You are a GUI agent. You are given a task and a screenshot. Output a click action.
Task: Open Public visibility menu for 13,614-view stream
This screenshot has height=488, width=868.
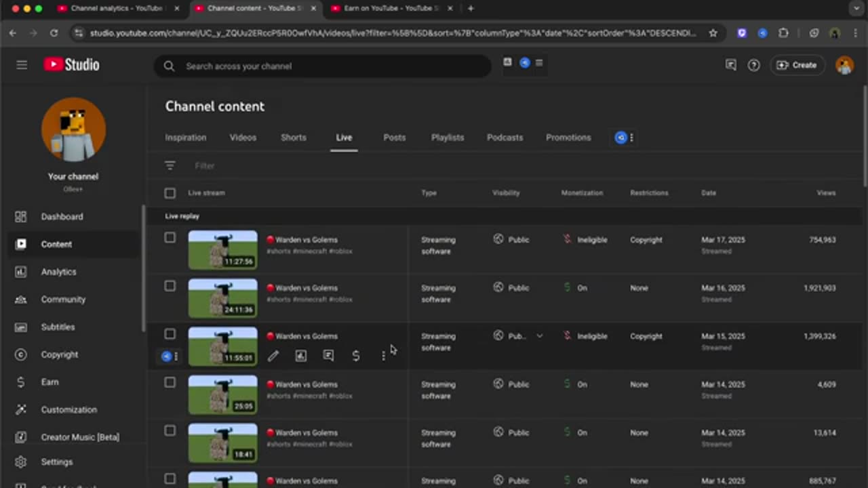(x=511, y=432)
